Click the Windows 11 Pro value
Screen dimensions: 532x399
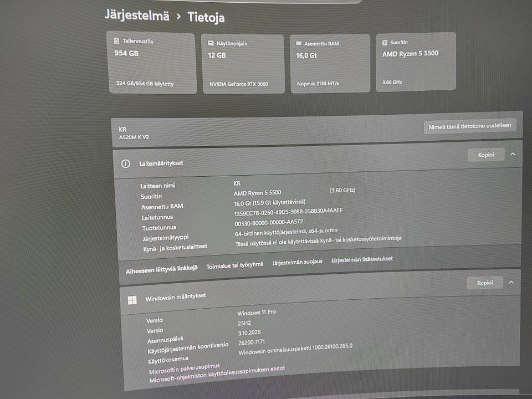tap(257, 313)
